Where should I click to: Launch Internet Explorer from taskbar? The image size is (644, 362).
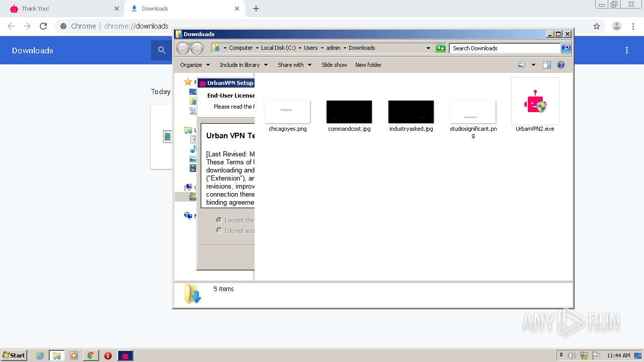(x=40, y=355)
